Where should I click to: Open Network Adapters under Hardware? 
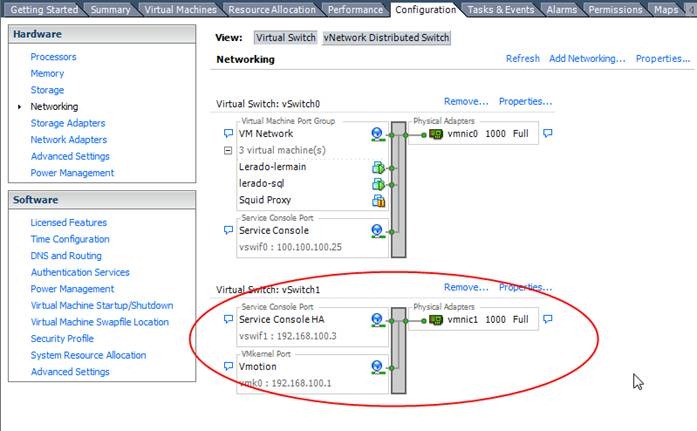[x=69, y=140]
